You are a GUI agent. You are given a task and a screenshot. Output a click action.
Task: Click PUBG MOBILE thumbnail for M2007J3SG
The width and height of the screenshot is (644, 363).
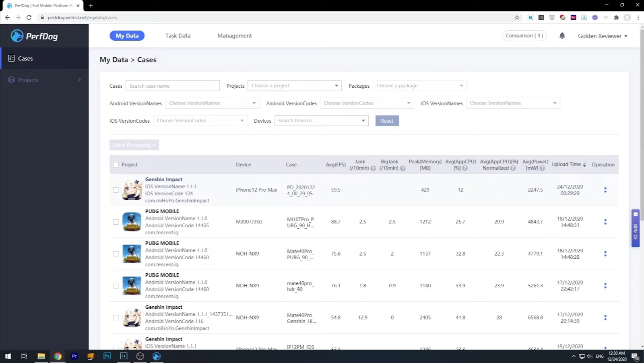[132, 222]
